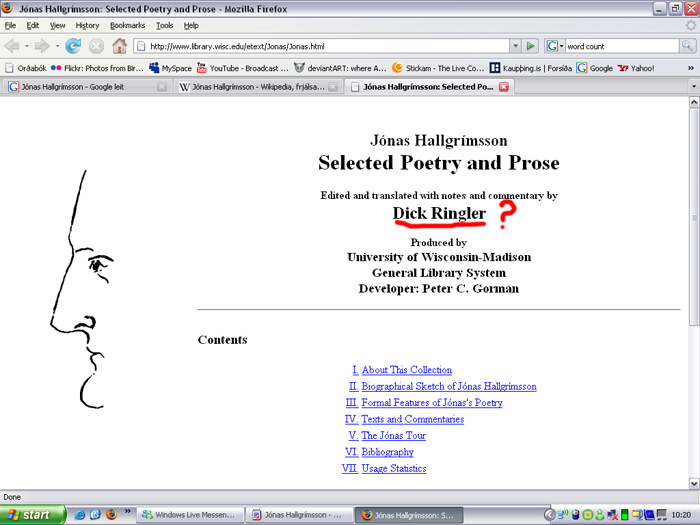Open the Back history dropdown arrow

(27, 46)
